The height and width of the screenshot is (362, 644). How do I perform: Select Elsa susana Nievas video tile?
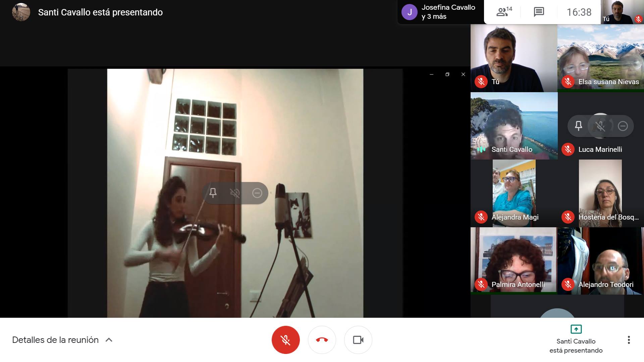pos(601,58)
